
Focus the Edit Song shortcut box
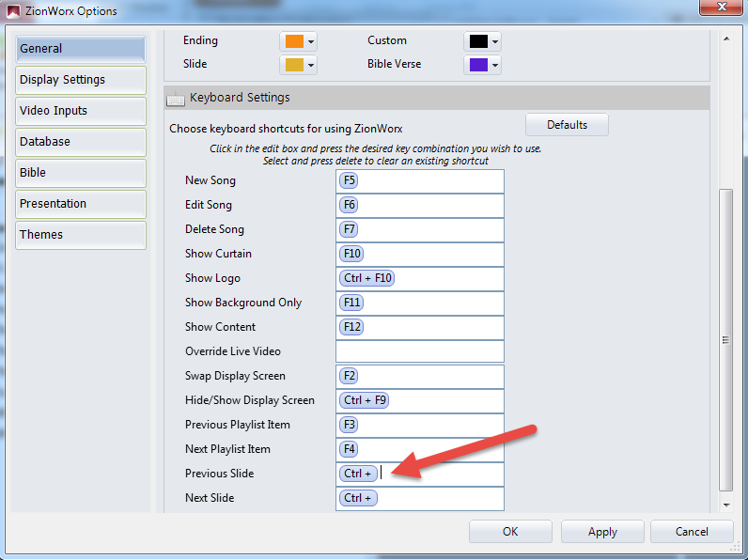coord(420,206)
